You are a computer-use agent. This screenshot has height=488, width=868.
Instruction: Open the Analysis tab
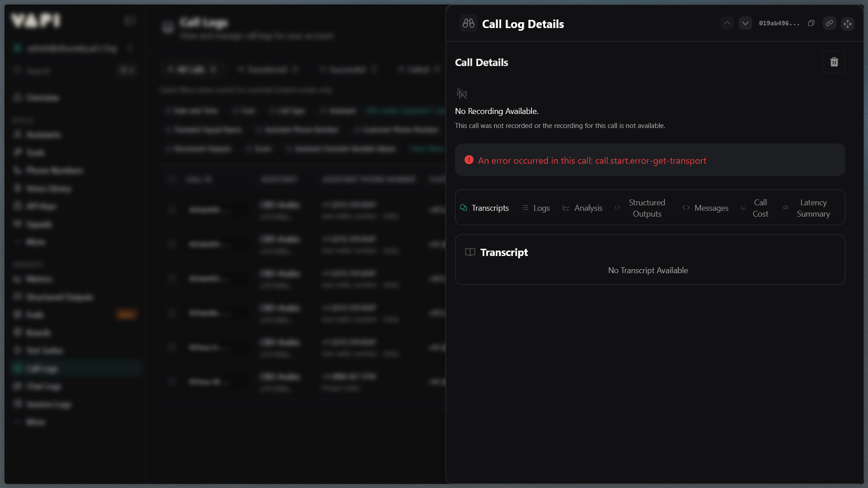pyautogui.click(x=583, y=208)
